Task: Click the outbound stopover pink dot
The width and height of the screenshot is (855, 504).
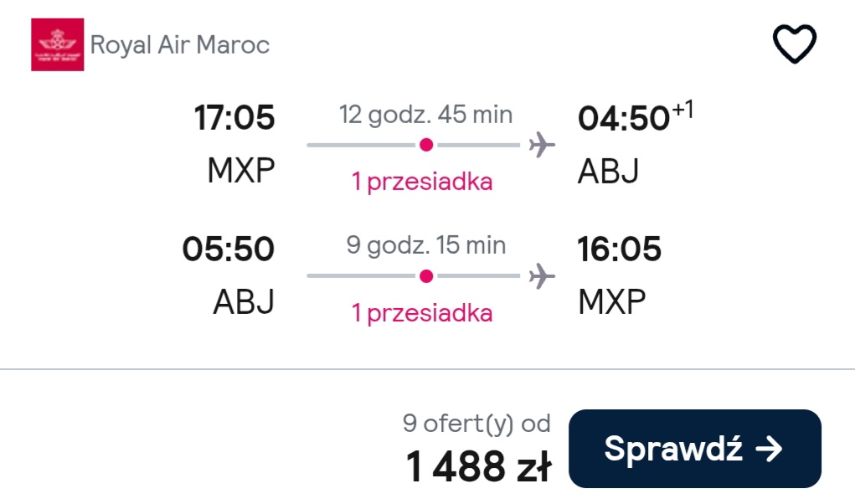Action: [x=426, y=145]
